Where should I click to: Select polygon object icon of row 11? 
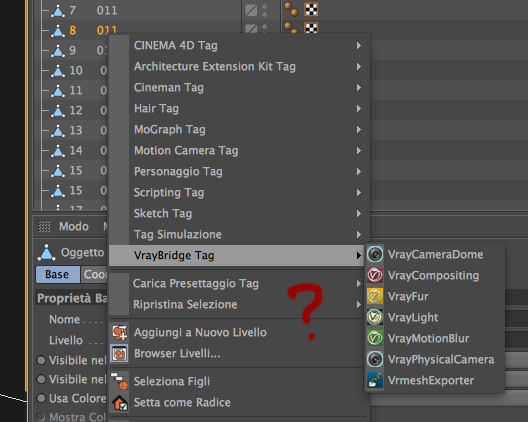[58, 91]
